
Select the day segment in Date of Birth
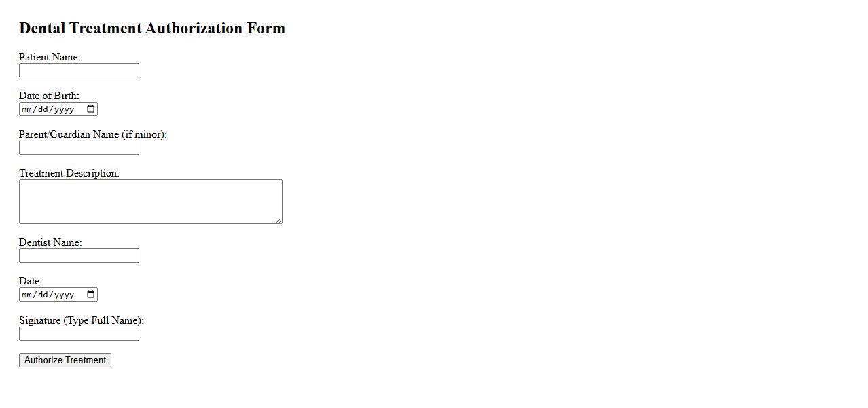click(43, 109)
